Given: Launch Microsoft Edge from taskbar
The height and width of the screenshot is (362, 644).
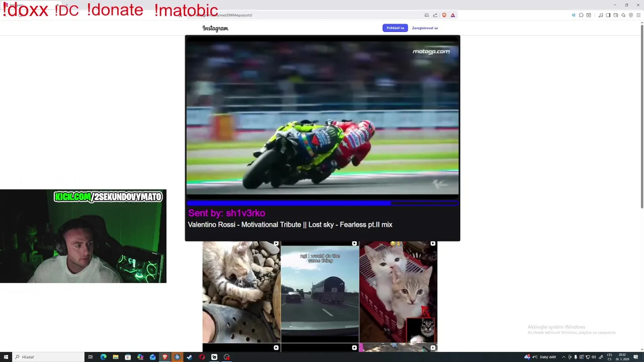Looking at the screenshot, I should pyautogui.click(x=103, y=357).
